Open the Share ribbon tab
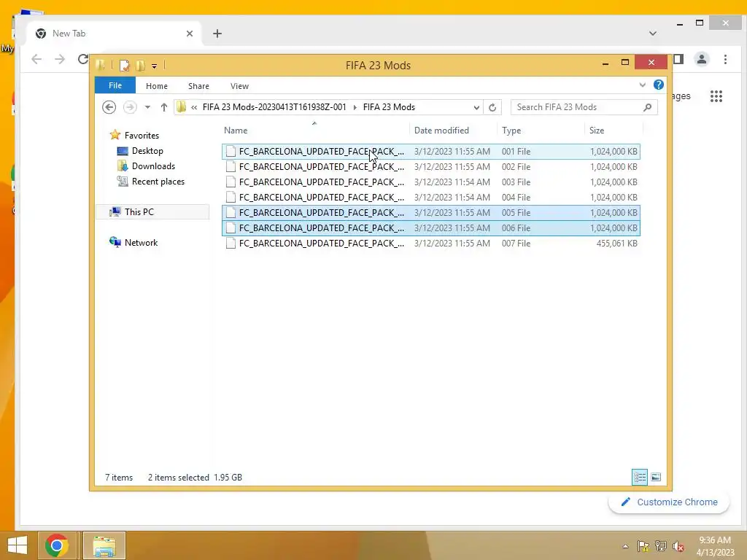The width and height of the screenshot is (747, 560). tap(198, 86)
